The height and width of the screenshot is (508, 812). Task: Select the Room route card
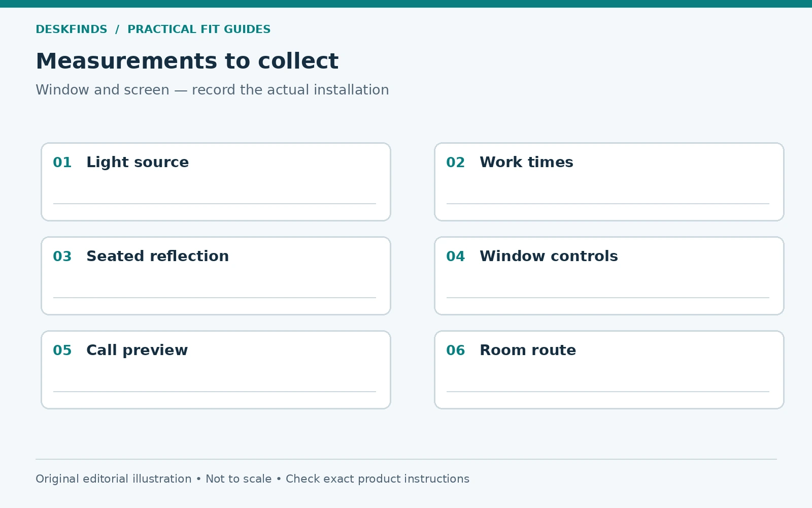(609, 370)
